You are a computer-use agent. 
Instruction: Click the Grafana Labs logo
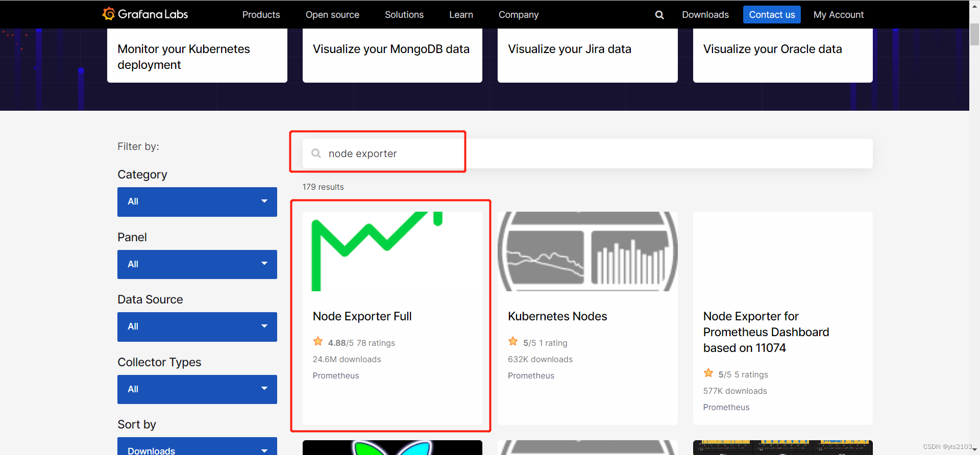145,14
